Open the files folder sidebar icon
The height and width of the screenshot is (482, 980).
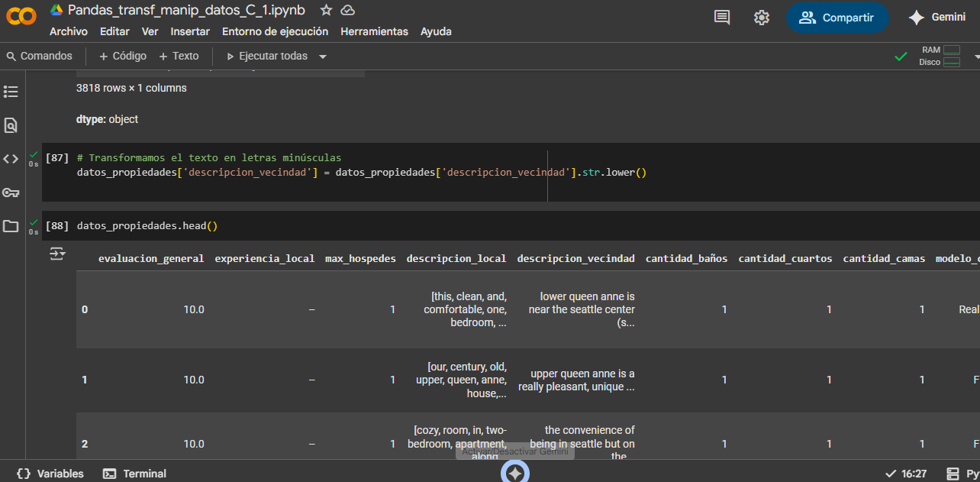coord(11,226)
